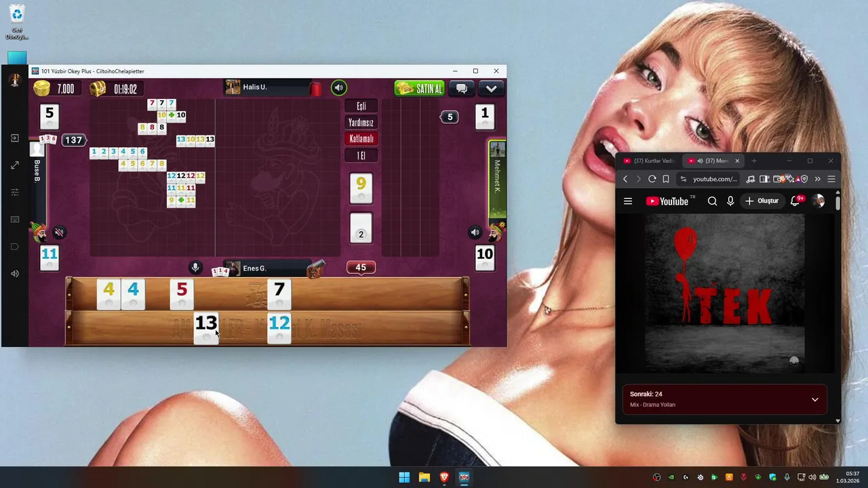Click the 137 score badge
This screenshot has height=488, width=868.
click(73, 140)
